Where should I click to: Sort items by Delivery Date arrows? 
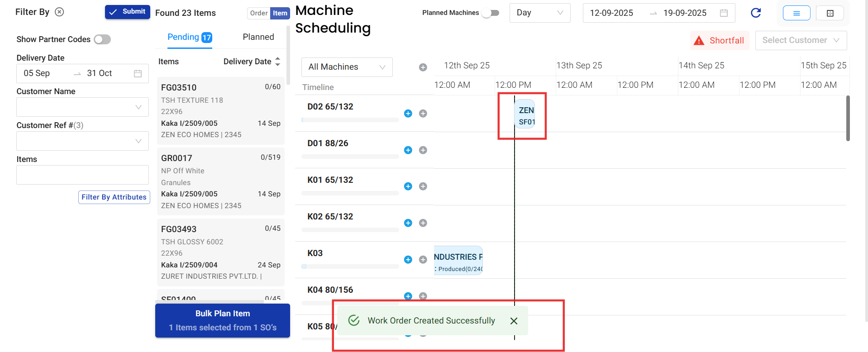tap(277, 62)
